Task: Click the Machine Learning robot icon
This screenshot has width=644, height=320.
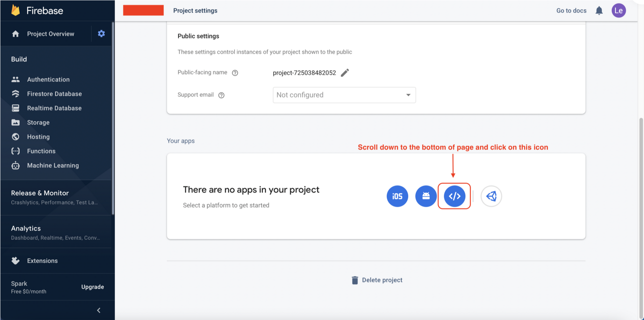Action: pyautogui.click(x=15, y=165)
